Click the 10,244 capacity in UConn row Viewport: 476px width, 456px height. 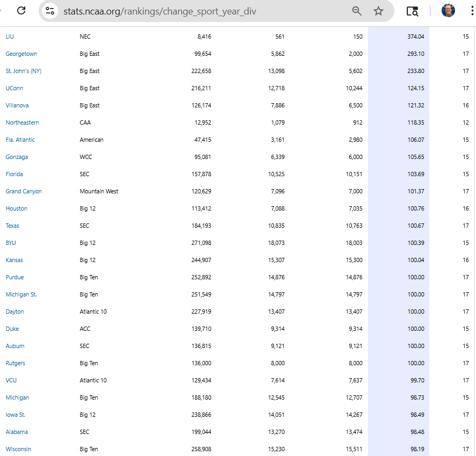[x=354, y=88]
